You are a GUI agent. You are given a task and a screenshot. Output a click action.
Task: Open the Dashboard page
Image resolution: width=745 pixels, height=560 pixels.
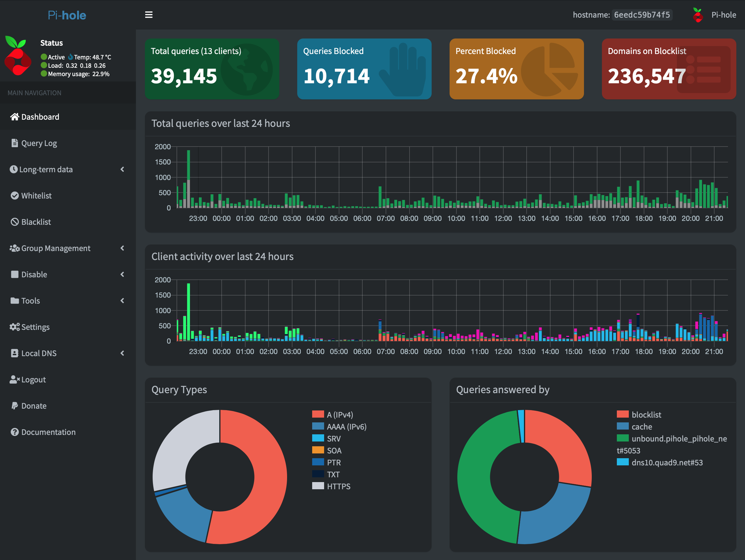(x=68, y=117)
